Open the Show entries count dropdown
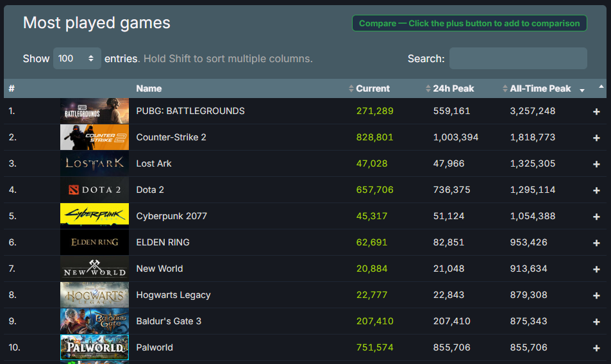 point(77,58)
